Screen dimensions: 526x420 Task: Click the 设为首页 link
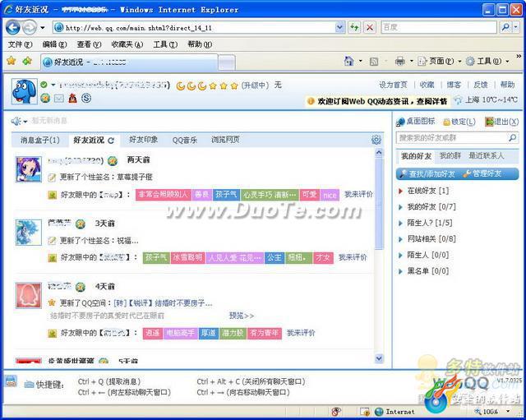[x=393, y=85]
